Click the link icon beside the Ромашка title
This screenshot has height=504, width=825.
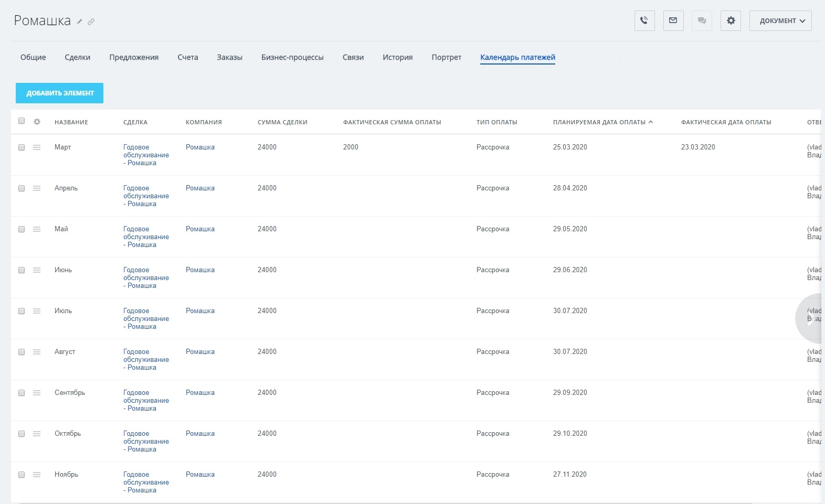click(x=91, y=22)
